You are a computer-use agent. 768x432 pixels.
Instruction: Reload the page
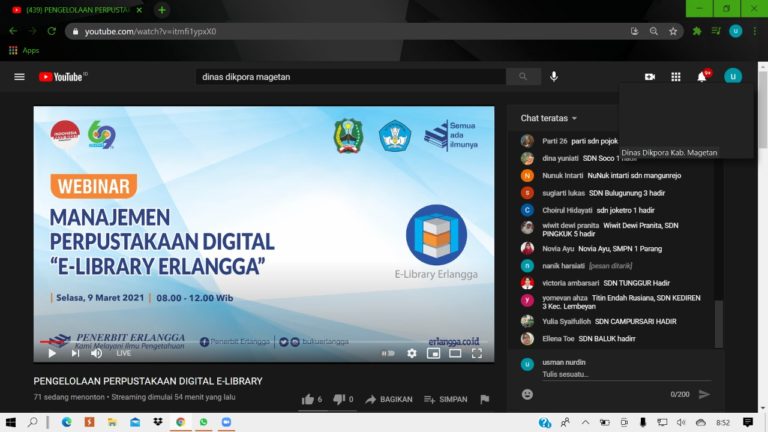pyautogui.click(x=51, y=31)
